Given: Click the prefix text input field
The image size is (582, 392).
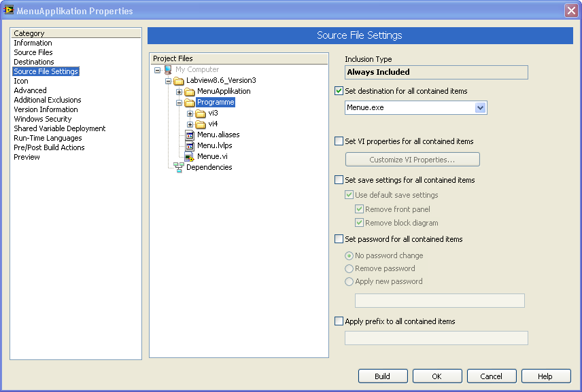Looking at the screenshot, I should click(x=437, y=338).
